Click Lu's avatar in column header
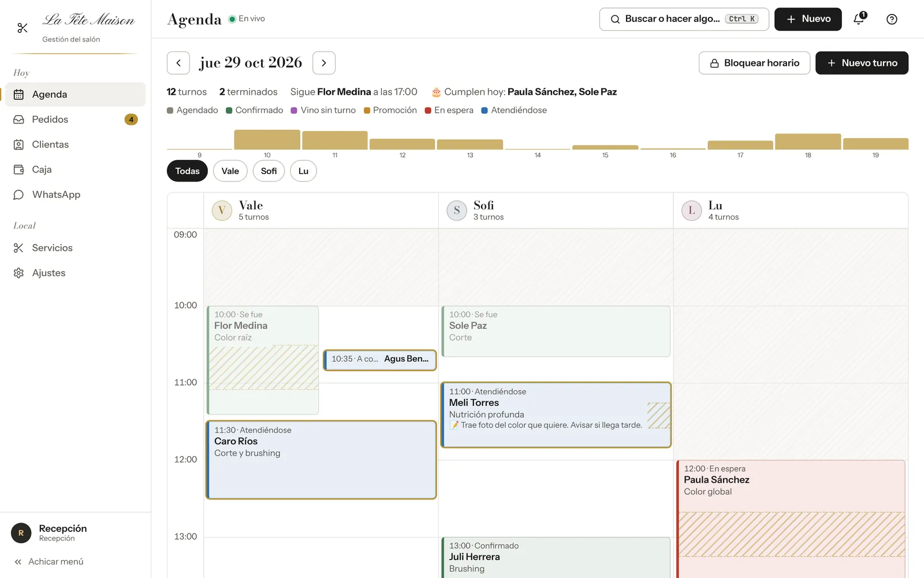Viewport: 924px width, 578px height. [x=692, y=210]
